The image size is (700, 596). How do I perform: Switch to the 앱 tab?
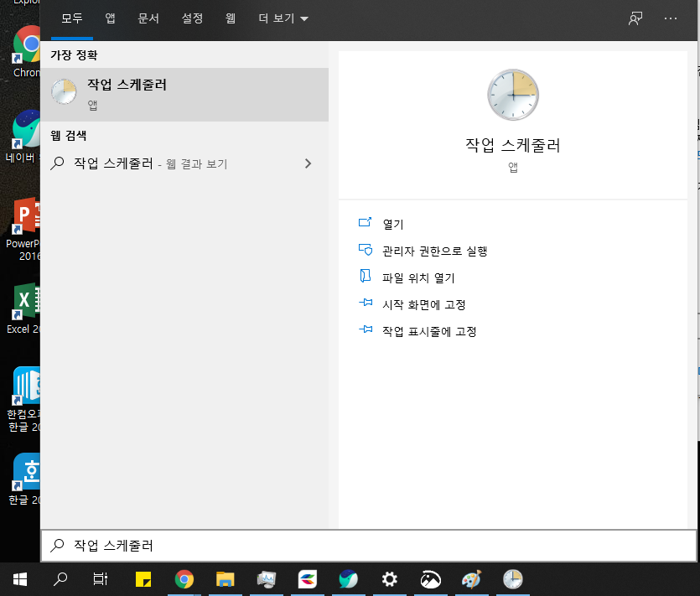click(111, 18)
